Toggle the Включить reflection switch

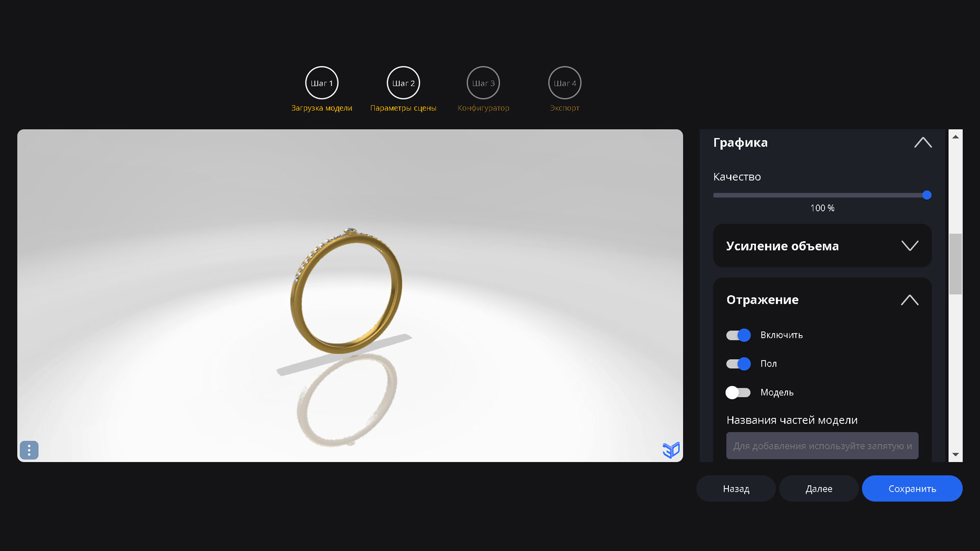[x=739, y=334]
